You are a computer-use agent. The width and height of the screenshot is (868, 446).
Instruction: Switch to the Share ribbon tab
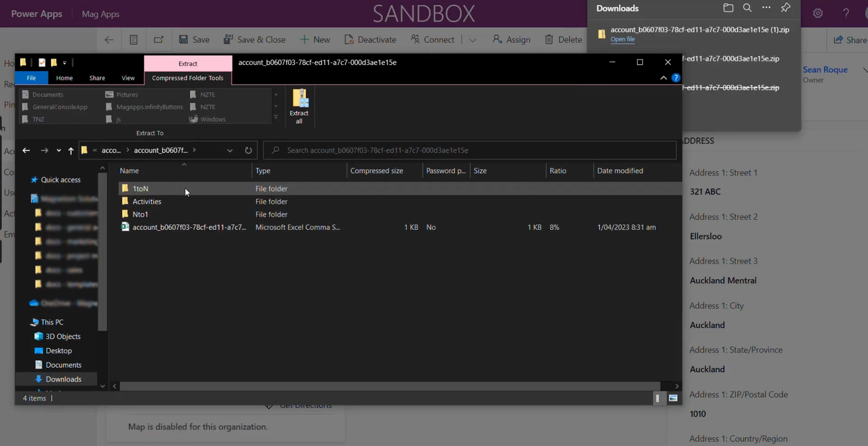pos(97,78)
